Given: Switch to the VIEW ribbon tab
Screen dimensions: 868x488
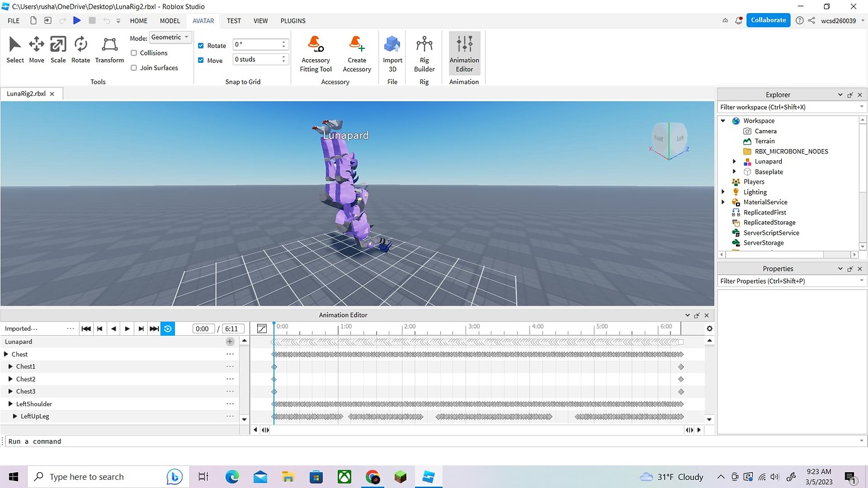Looking at the screenshot, I should tap(260, 21).
